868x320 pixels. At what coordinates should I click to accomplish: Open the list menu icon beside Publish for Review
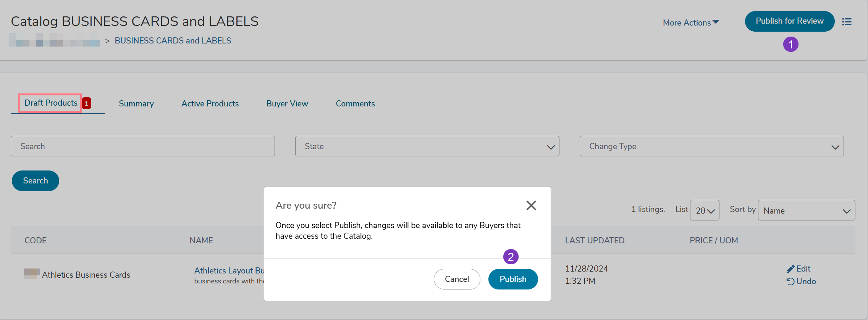tap(847, 22)
